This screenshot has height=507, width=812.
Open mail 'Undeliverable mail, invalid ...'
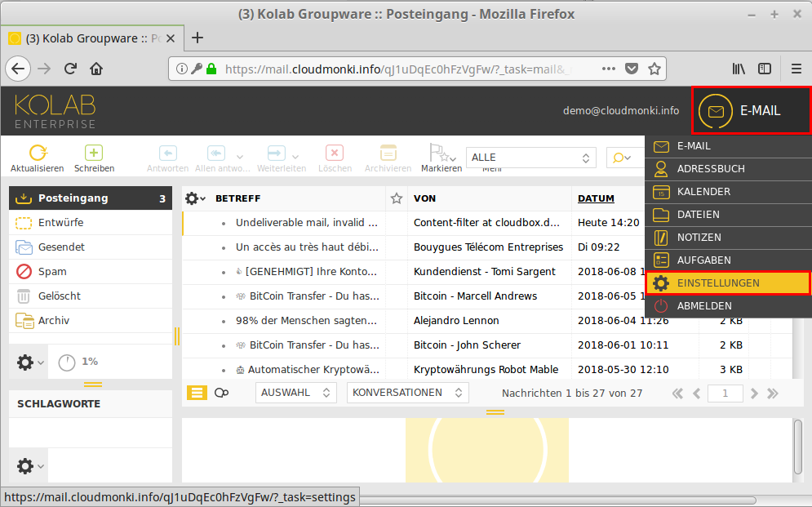pyautogui.click(x=307, y=223)
